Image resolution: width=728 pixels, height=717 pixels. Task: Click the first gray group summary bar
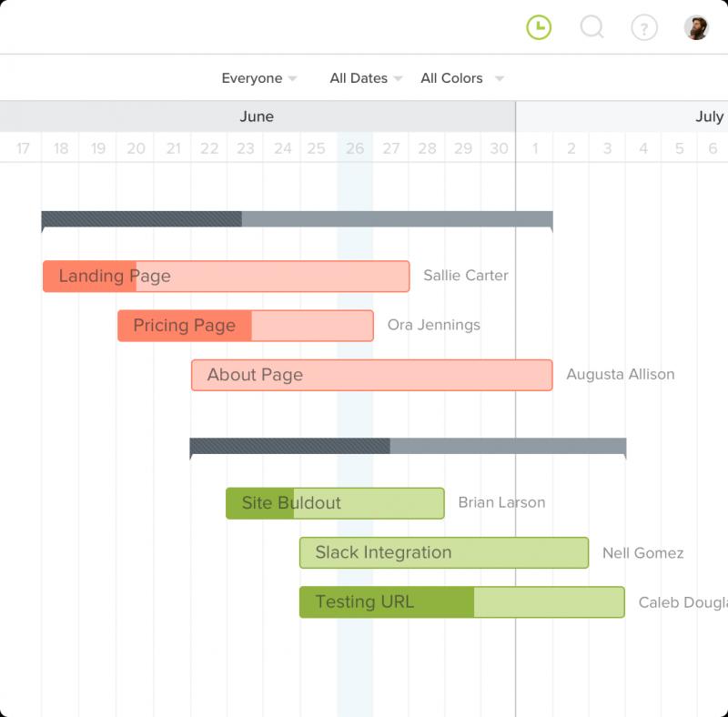pos(298,219)
